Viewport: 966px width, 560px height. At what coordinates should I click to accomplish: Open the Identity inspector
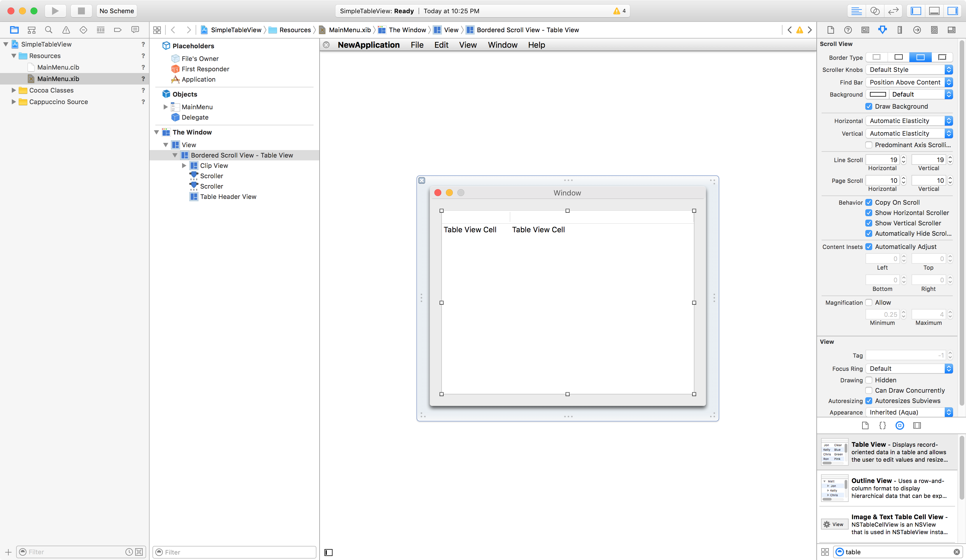point(865,30)
